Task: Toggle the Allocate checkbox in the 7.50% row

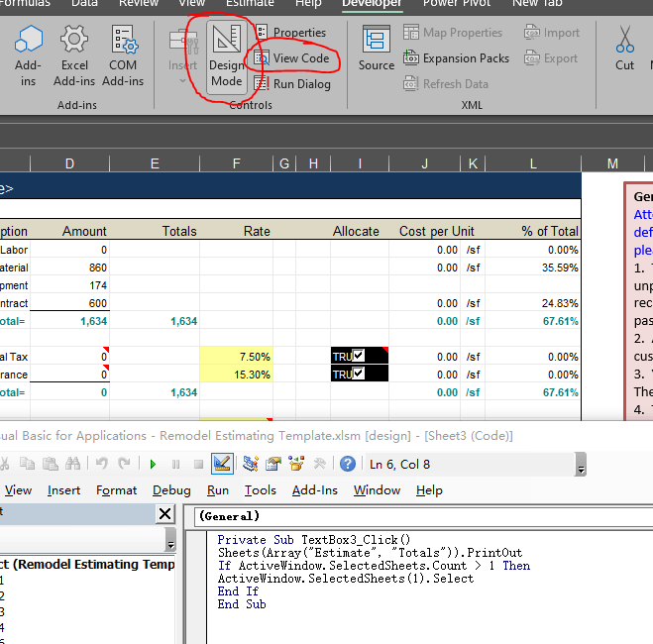Action: (358, 356)
